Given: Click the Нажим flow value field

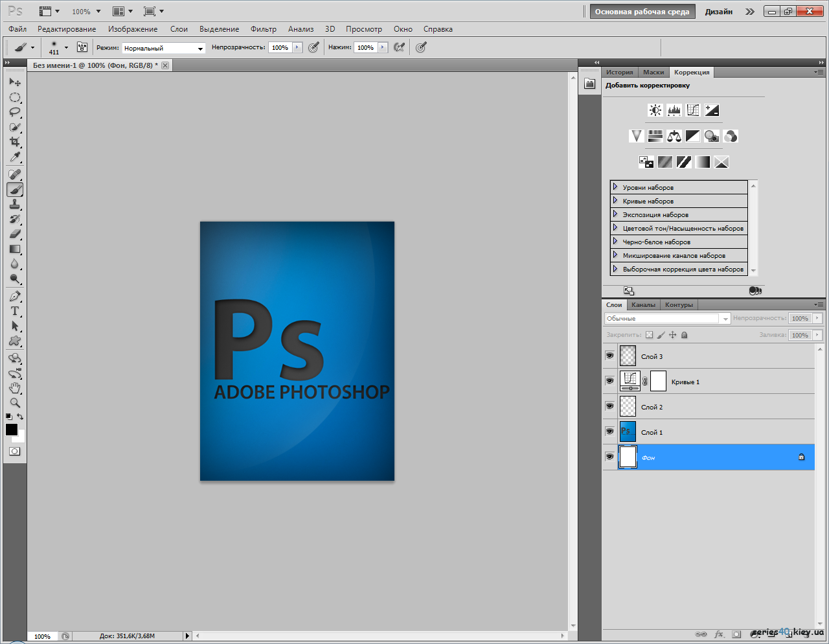Looking at the screenshot, I should (366, 47).
